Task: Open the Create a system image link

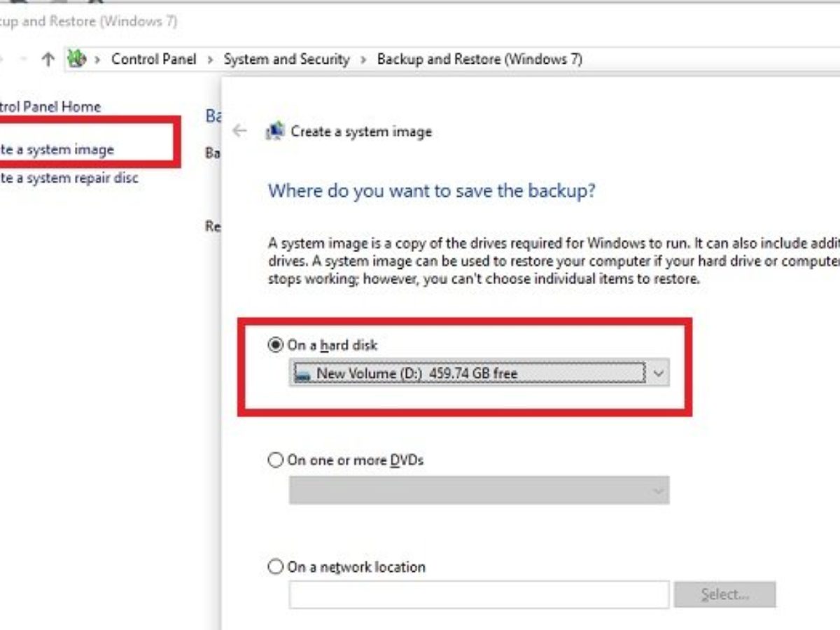Action: [x=57, y=149]
